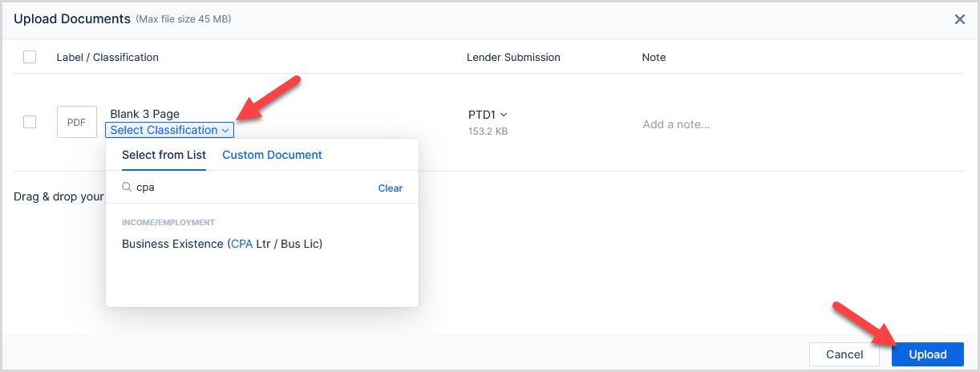Click the blue Upload button
The height and width of the screenshot is (372, 980).
click(x=928, y=354)
